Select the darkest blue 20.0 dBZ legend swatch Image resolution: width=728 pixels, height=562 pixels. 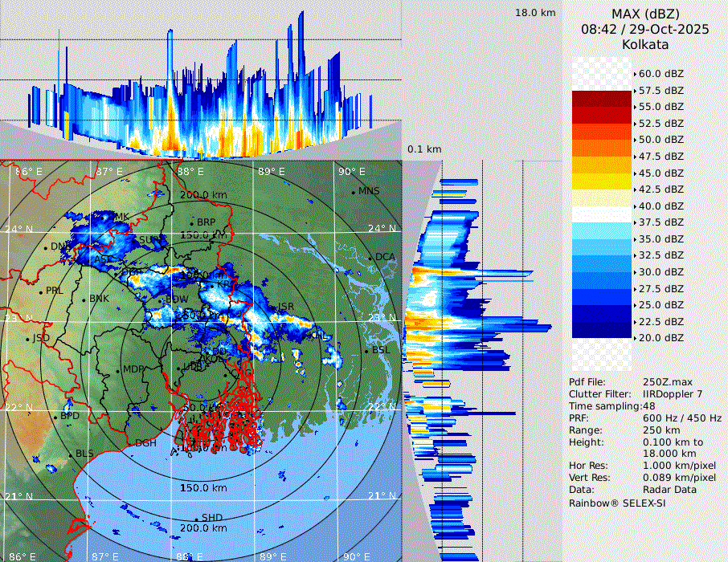coord(602,330)
